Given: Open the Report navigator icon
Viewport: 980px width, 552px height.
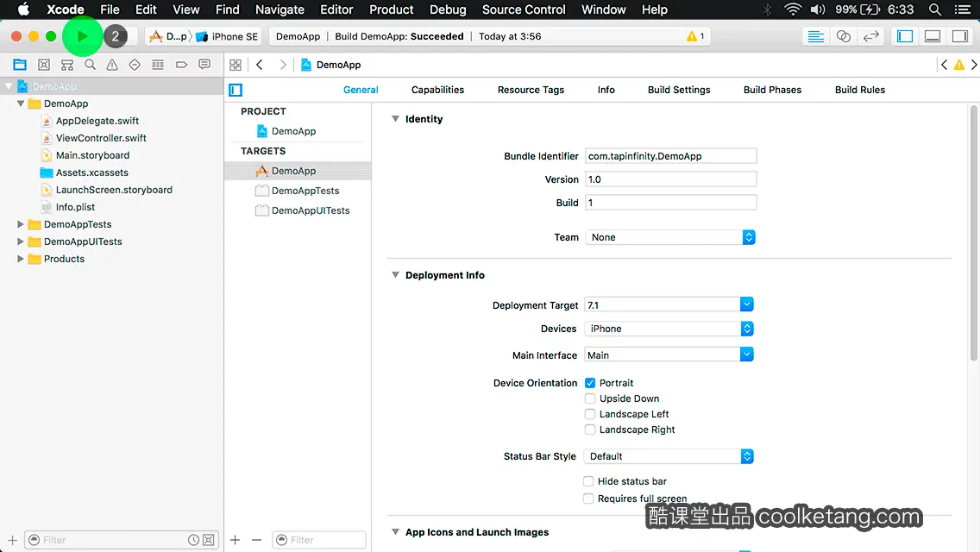Looking at the screenshot, I should pos(204,65).
